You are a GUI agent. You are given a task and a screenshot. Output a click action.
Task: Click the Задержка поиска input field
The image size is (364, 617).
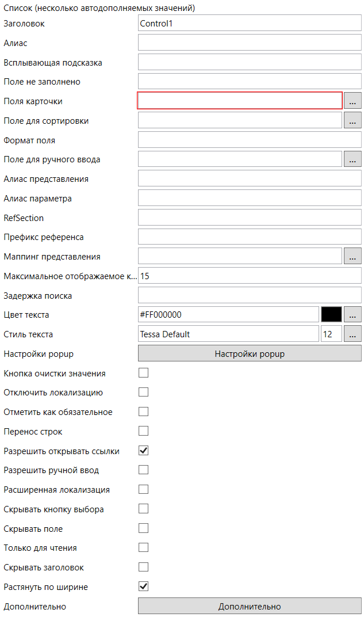click(250, 295)
